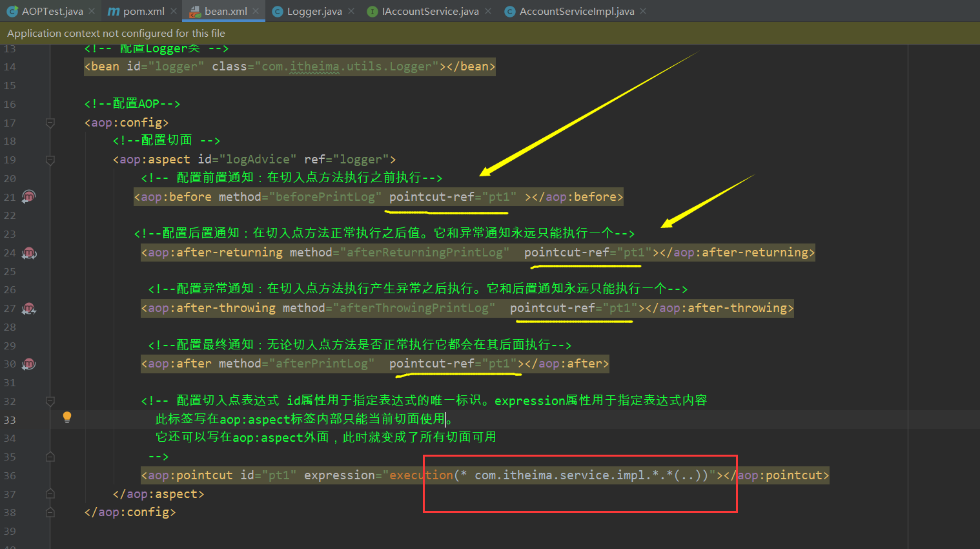Fold the closing aop:aspect marker

[50, 494]
